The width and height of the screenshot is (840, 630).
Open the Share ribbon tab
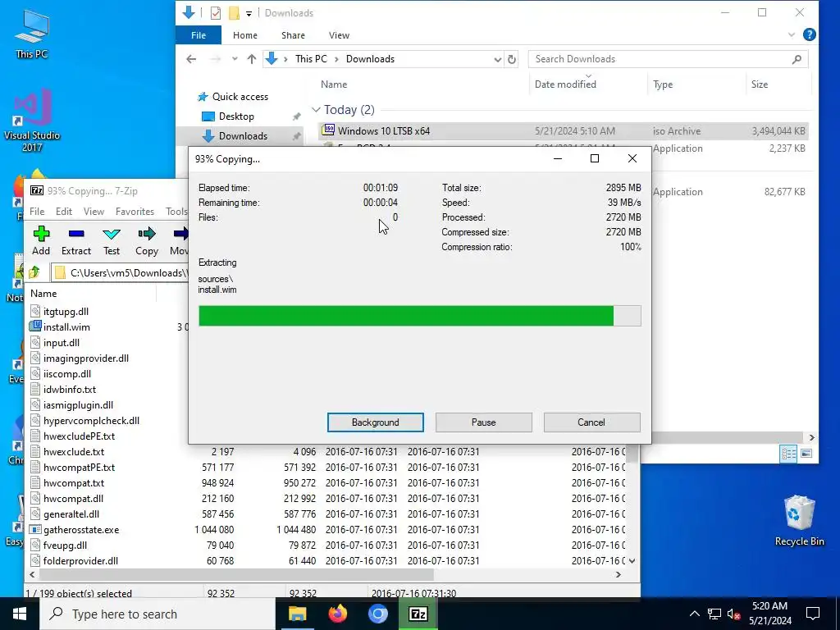click(x=293, y=34)
